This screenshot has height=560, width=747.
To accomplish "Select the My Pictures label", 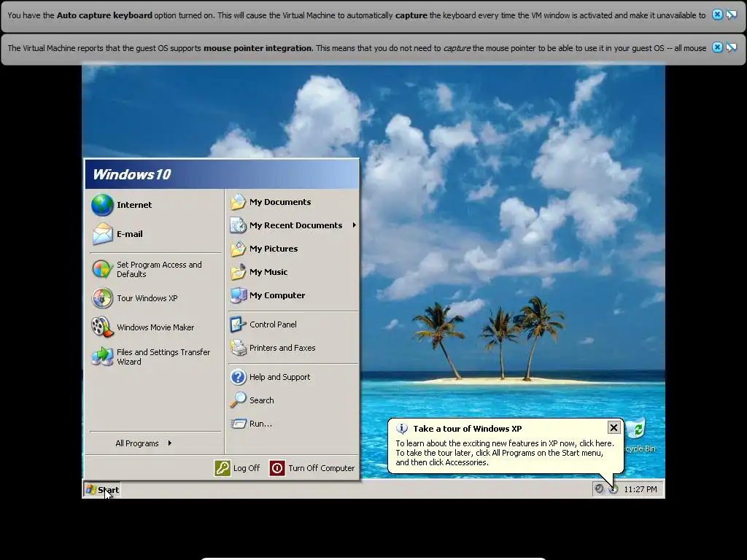I will (274, 249).
